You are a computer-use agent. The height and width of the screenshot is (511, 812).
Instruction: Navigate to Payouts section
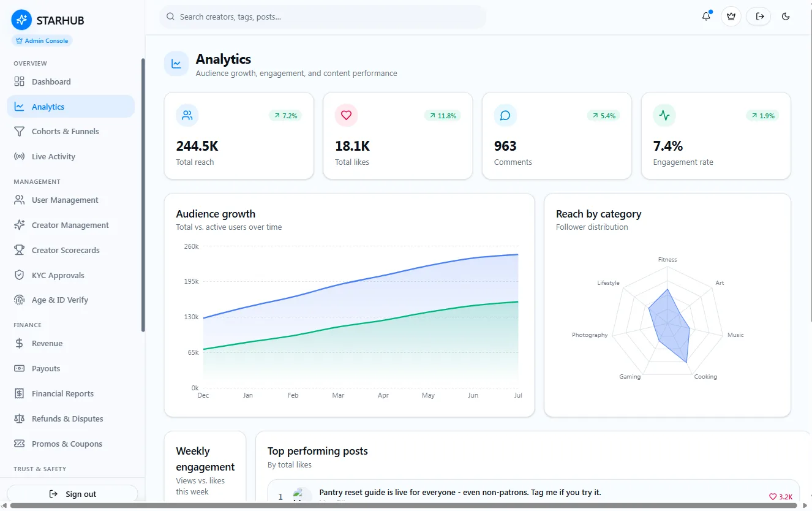(x=71, y=368)
